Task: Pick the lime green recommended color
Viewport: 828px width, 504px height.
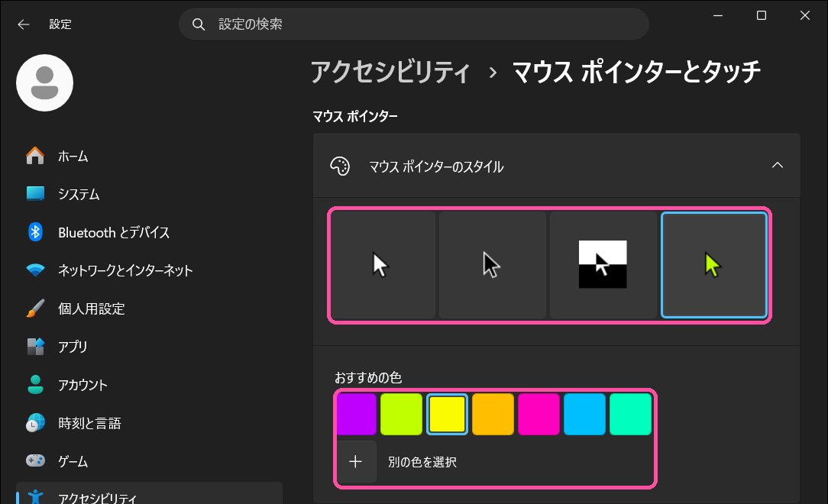Action: pyautogui.click(x=401, y=415)
